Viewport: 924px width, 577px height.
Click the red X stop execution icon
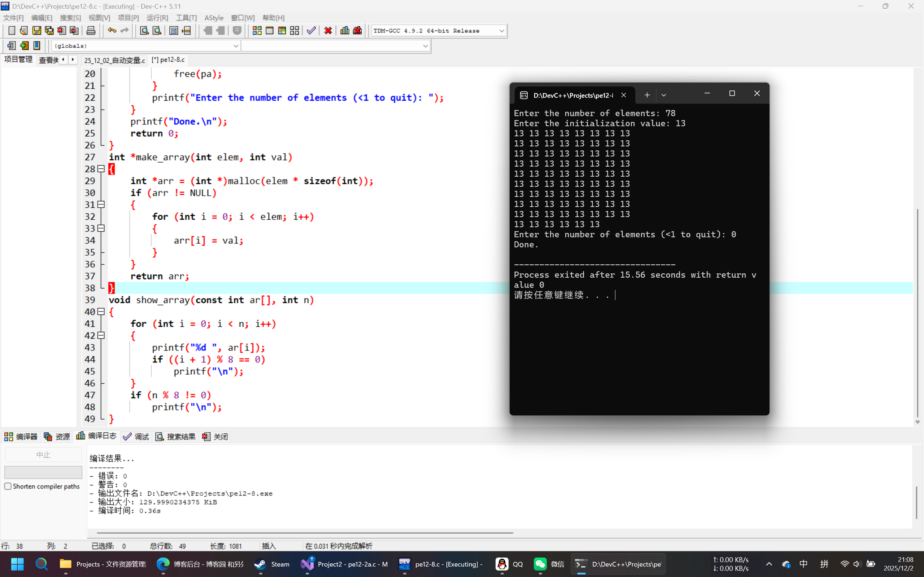coord(328,31)
